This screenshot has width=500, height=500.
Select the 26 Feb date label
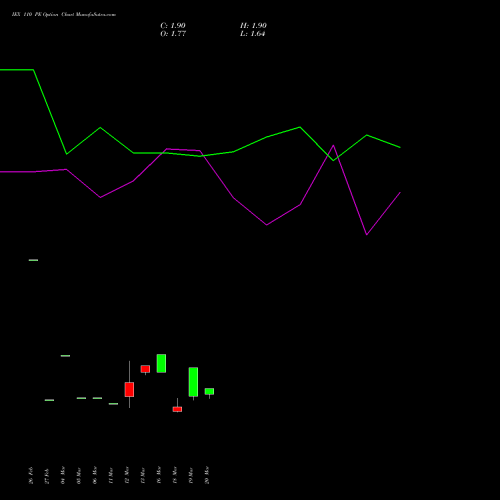click(31, 475)
